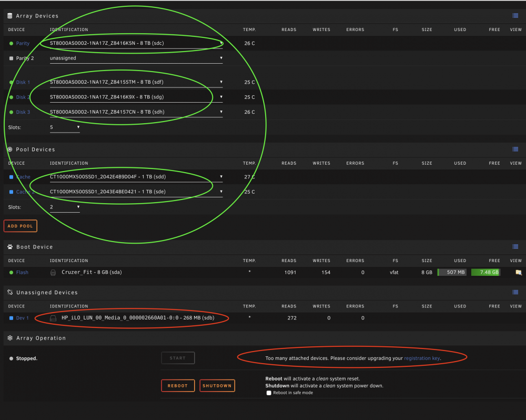Open Flash boot device link
Screen dimensions: 526x420
click(x=22, y=273)
